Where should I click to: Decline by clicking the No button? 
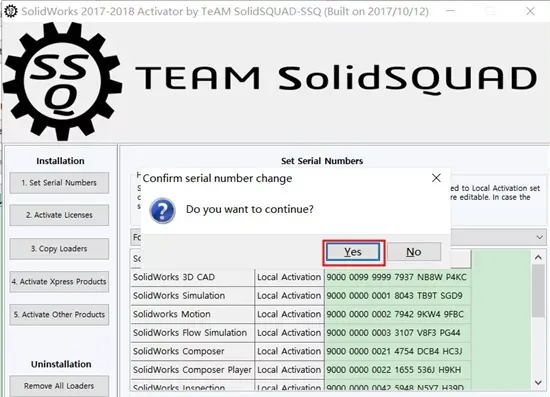coord(414,252)
